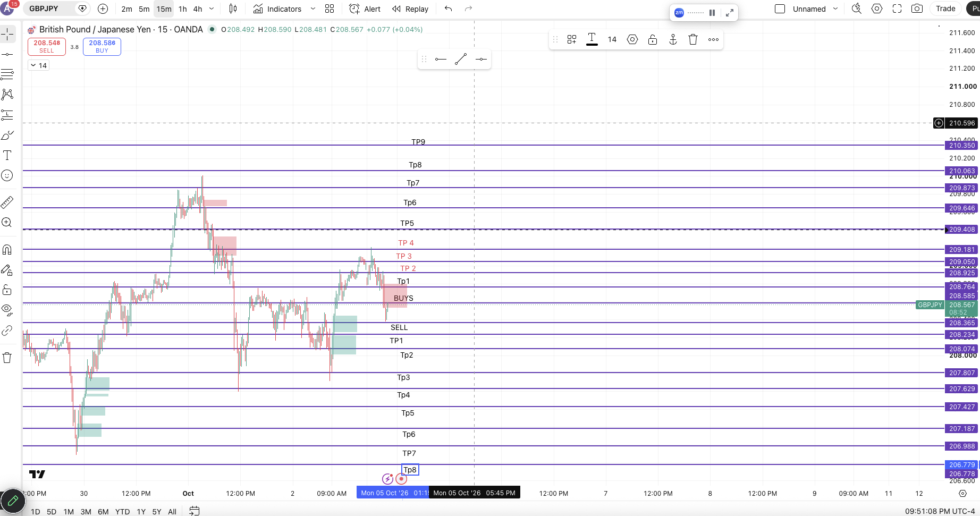Open the font size 14 selector

tap(612, 39)
